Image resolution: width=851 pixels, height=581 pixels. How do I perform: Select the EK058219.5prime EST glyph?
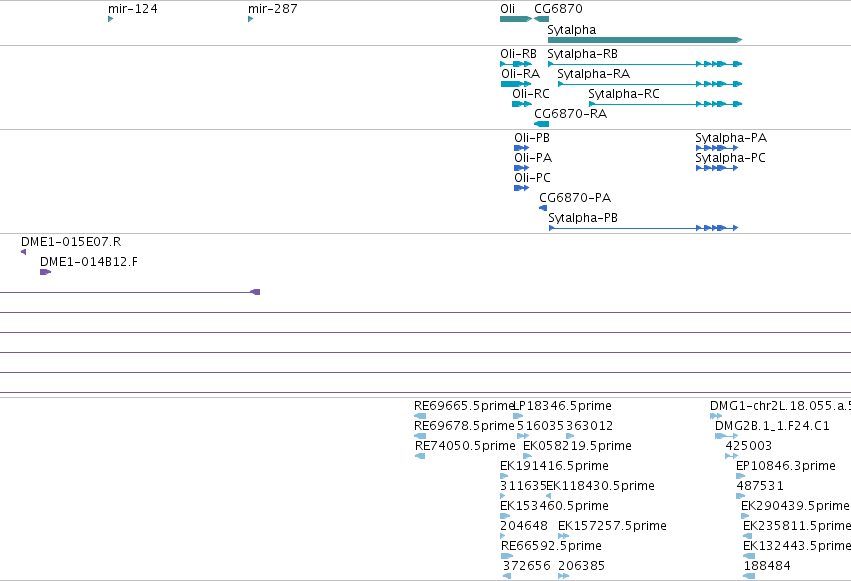(x=527, y=456)
